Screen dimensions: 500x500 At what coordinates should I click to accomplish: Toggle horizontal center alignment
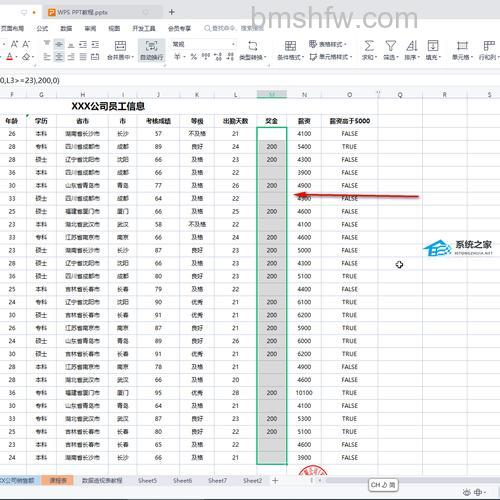[59, 57]
